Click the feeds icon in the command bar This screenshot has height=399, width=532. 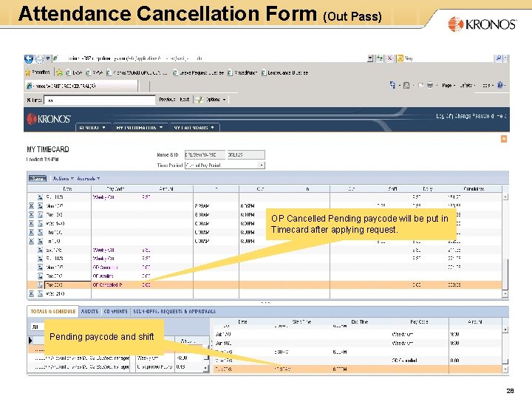pos(406,86)
